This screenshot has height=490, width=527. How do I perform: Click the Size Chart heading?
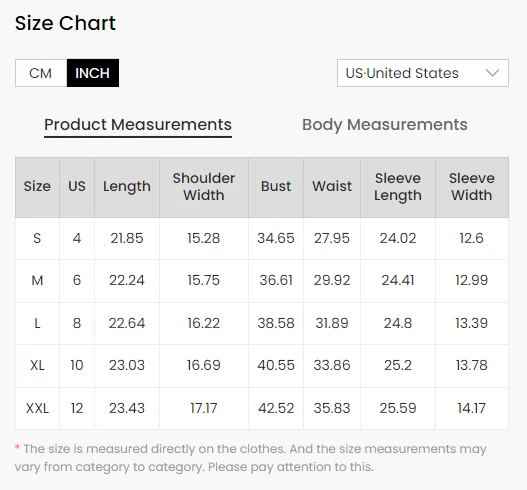[x=66, y=23]
